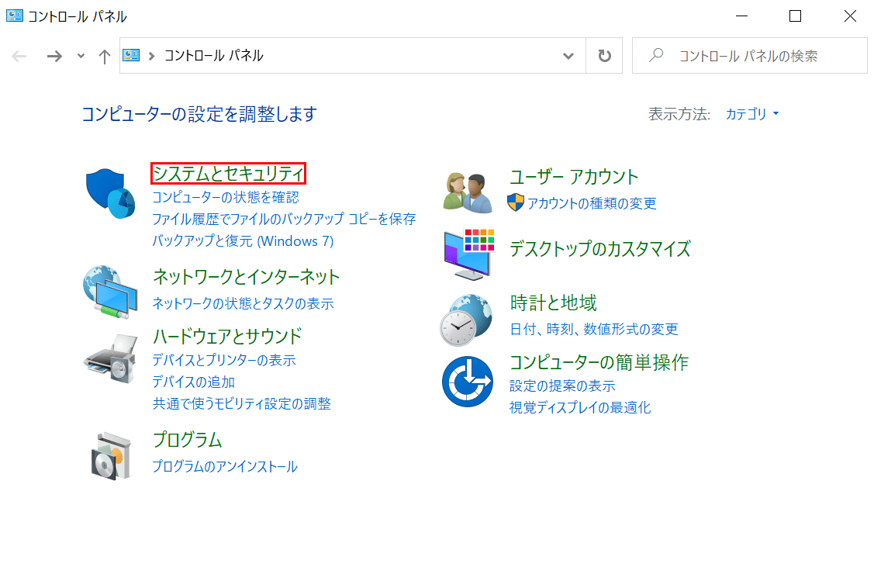Open the Programs disc box icon

[x=111, y=456]
